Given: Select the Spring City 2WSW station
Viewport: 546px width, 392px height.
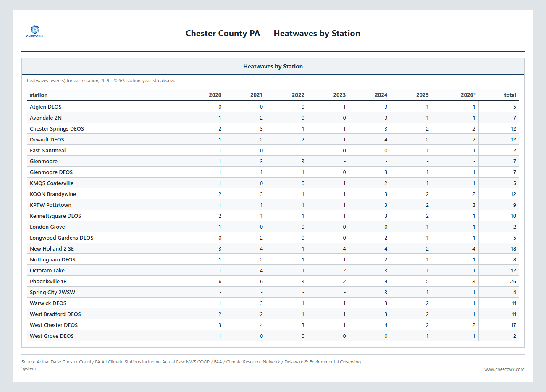Looking at the screenshot, I should [x=52, y=292].
